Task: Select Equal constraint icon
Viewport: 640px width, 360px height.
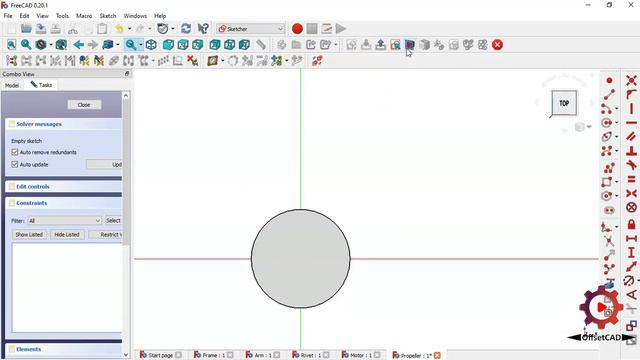Action: click(x=631, y=179)
